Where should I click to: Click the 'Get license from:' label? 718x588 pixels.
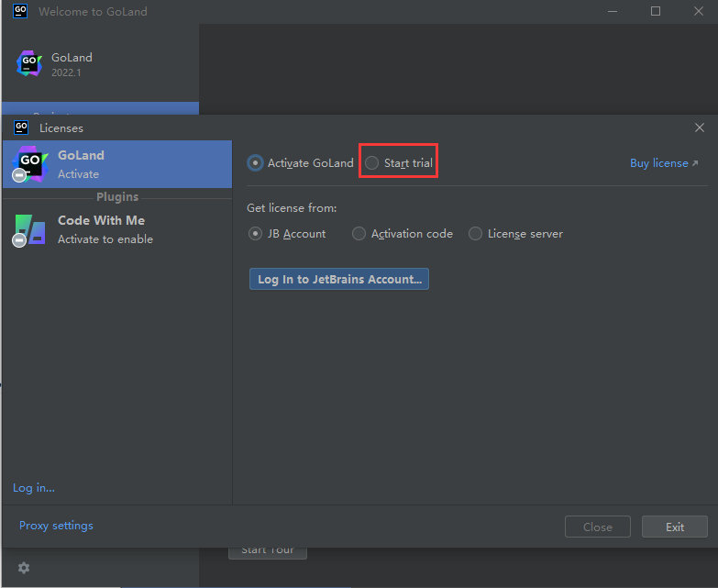point(292,208)
